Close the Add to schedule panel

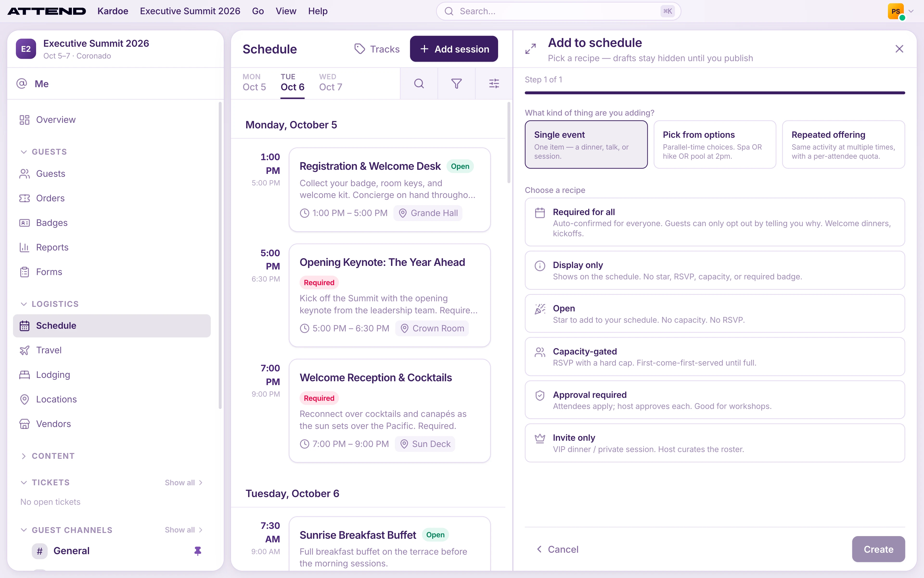click(899, 49)
